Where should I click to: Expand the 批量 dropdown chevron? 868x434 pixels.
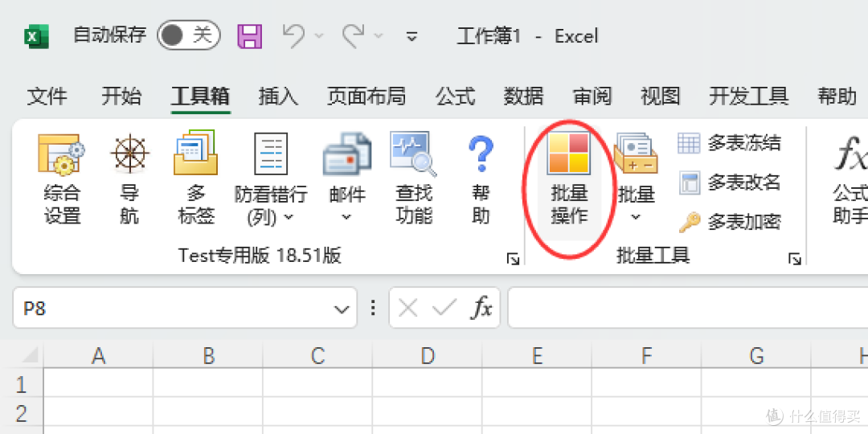(636, 216)
